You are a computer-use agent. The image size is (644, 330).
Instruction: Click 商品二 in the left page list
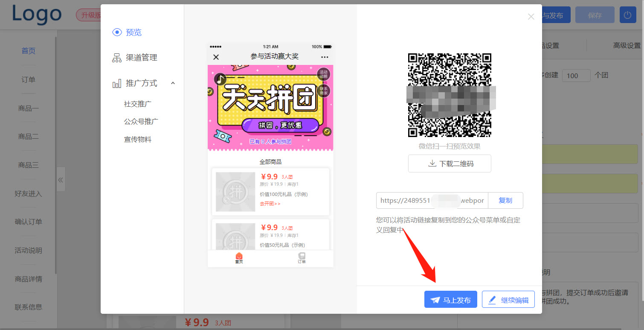(29, 137)
